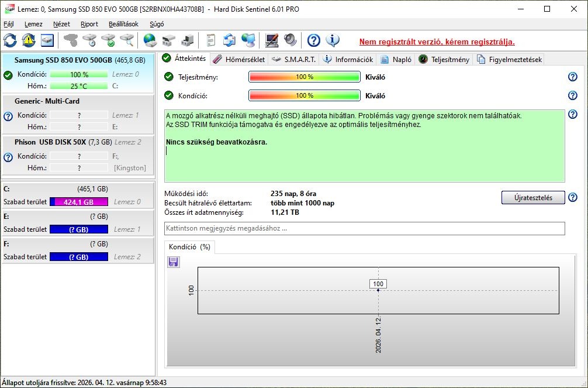Screen dimensions: 588x388
Task: Click the status bar last update text
Action: click(84, 383)
